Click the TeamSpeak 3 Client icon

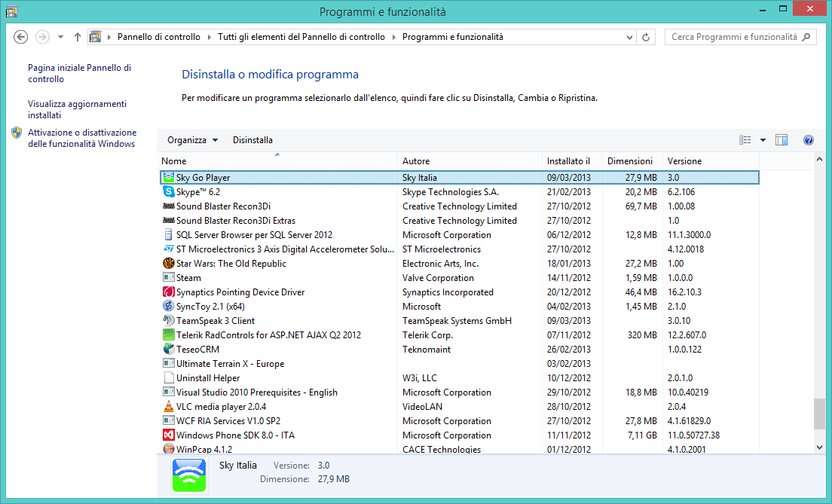point(168,320)
